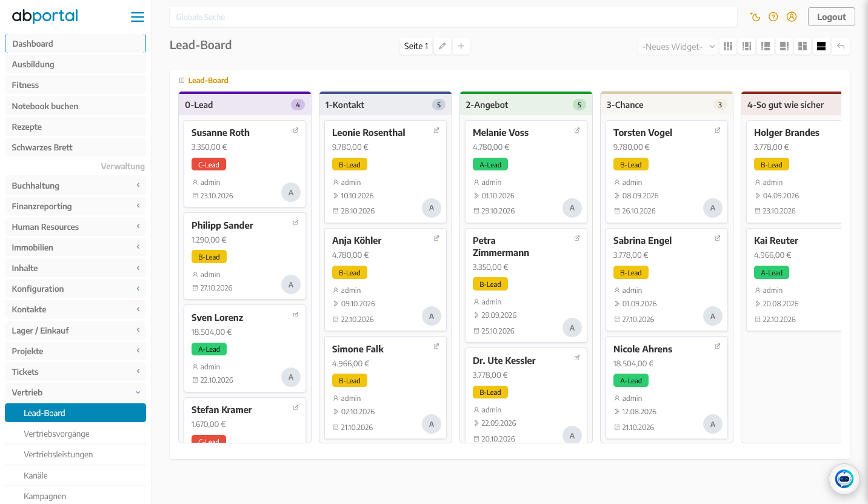Go to Dashboard in the sidebar
This screenshot has height=504, width=868.
tap(75, 44)
